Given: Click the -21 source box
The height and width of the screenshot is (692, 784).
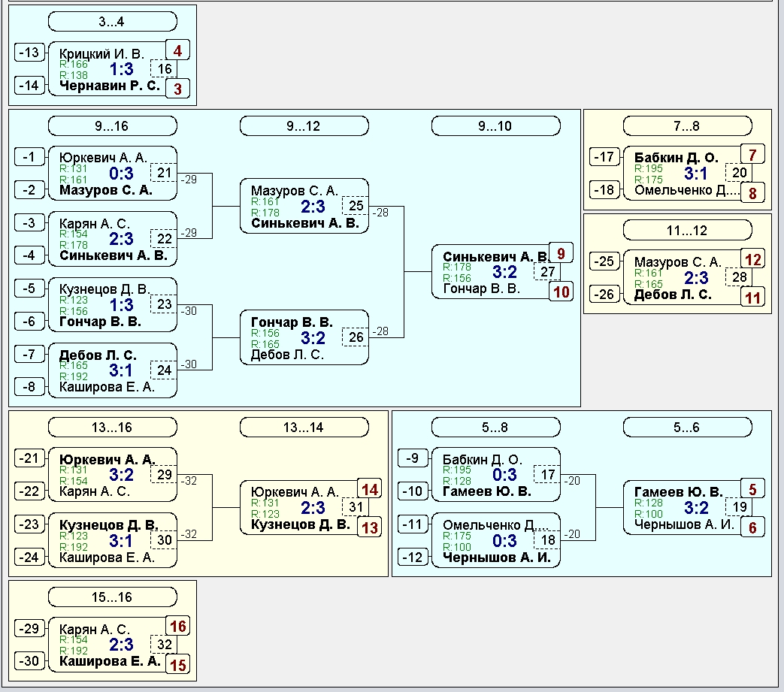Looking at the screenshot, I should tap(29, 458).
